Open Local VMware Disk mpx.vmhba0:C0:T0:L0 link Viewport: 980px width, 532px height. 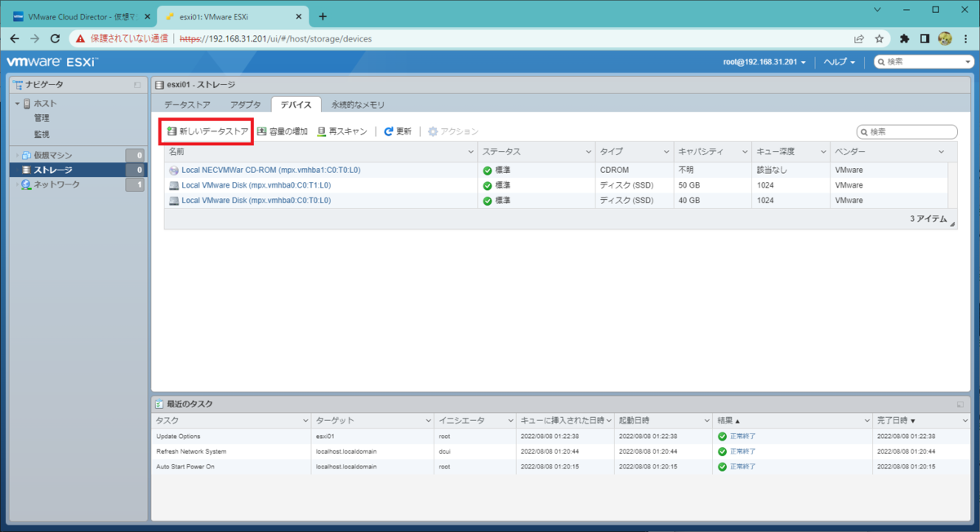click(x=256, y=200)
